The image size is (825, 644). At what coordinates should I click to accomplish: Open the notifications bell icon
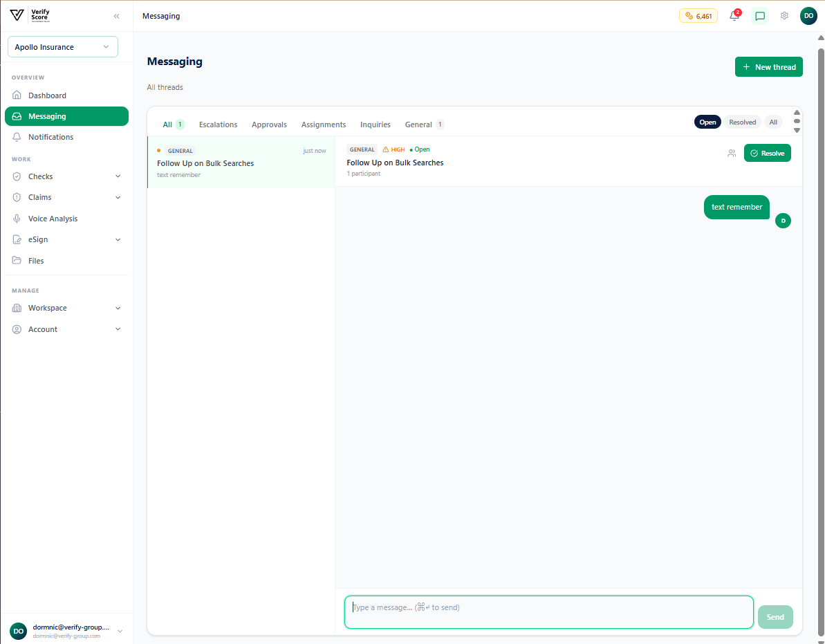(734, 16)
